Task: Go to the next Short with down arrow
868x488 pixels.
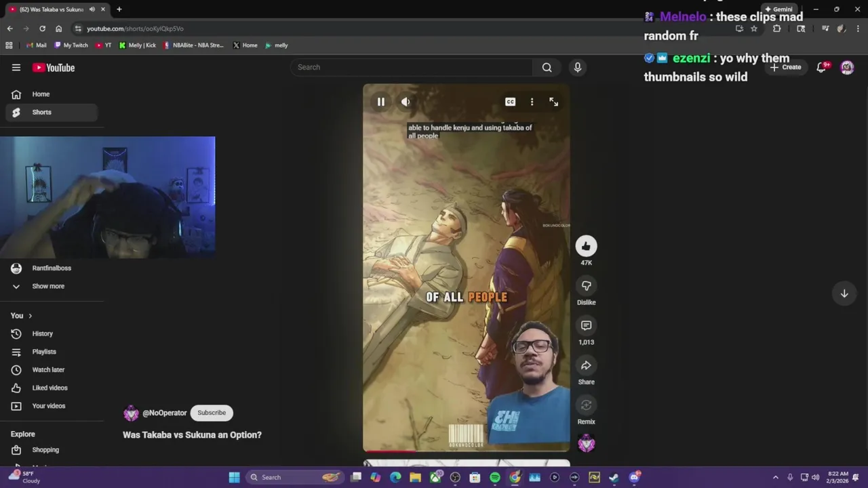Action: (x=844, y=293)
